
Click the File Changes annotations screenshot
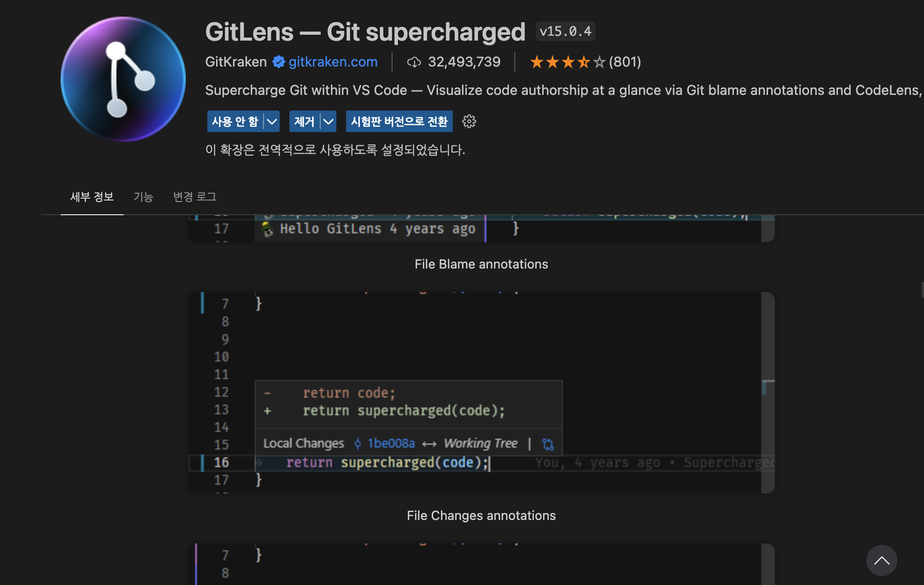pos(482,392)
